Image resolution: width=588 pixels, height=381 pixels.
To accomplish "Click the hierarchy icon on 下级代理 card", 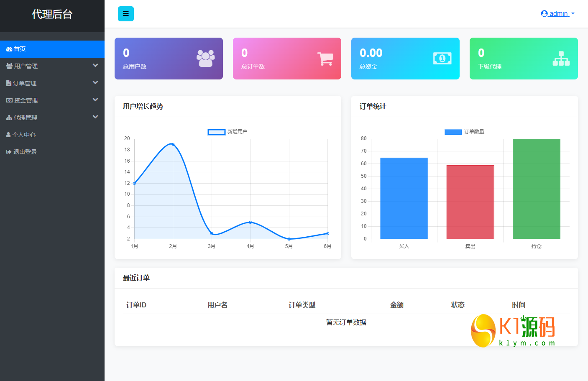I will click(561, 59).
